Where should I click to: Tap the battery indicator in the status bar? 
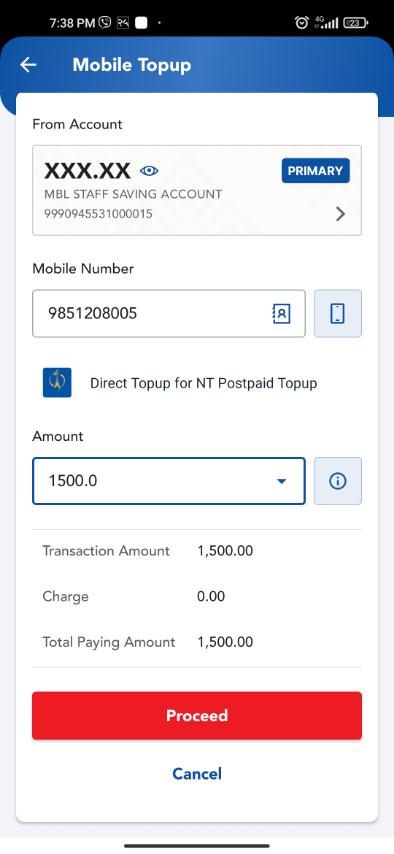tap(356, 23)
